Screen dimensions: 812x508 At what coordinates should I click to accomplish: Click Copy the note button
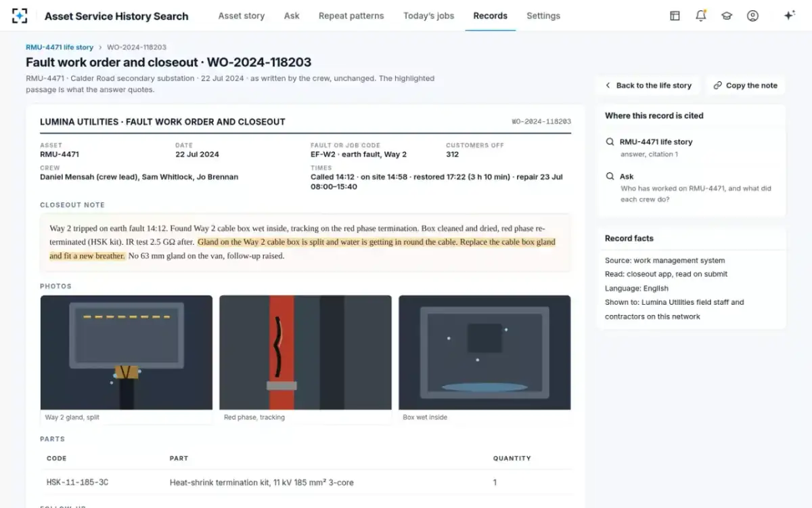[x=745, y=85]
